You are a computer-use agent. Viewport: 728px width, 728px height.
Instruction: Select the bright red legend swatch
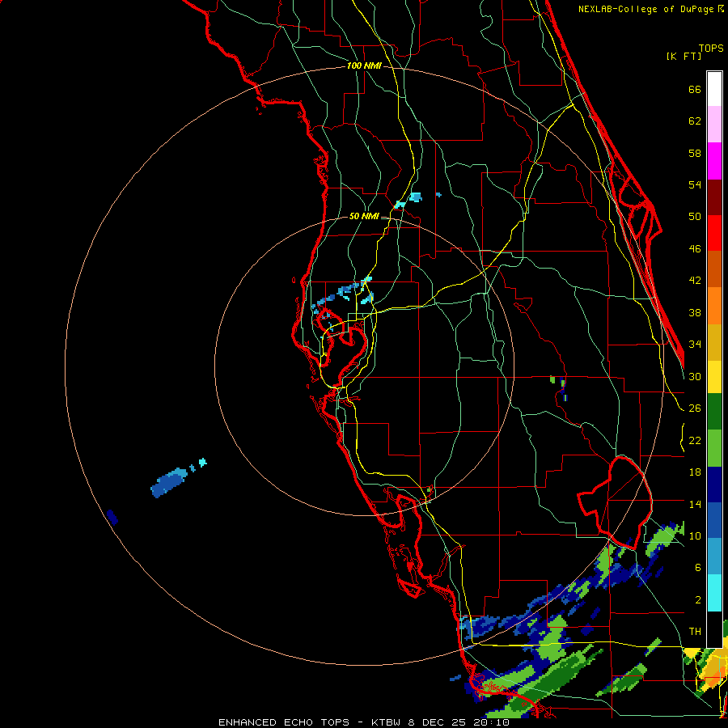point(714,233)
